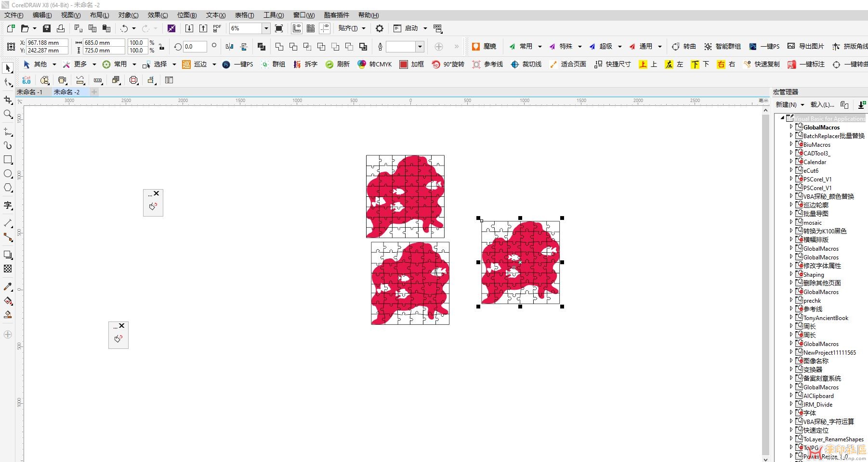This screenshot has width=868, height=462.
Task: Click the 载入(L)... button
Action: (x=822, y=104)
